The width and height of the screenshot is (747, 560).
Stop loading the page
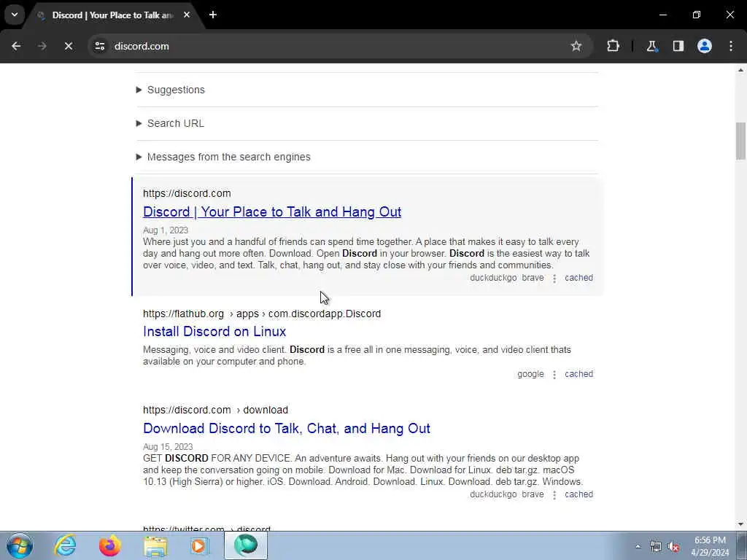point(68,46)
